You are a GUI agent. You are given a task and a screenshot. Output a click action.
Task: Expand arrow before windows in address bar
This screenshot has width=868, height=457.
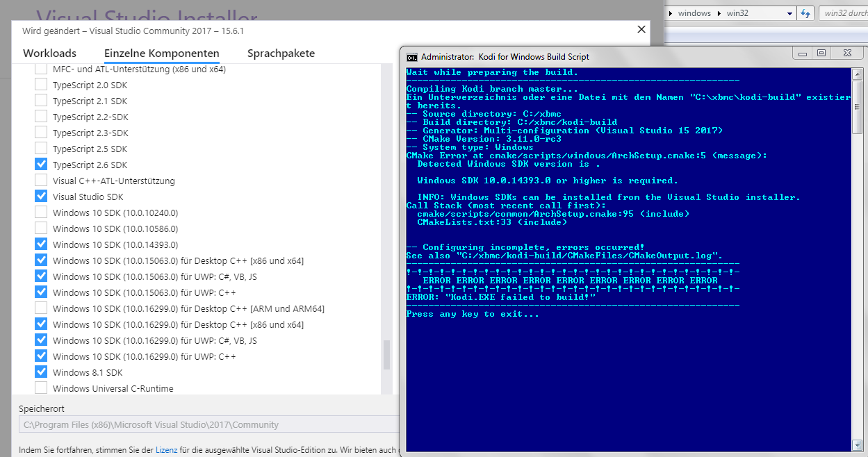[x=671, y=13]
